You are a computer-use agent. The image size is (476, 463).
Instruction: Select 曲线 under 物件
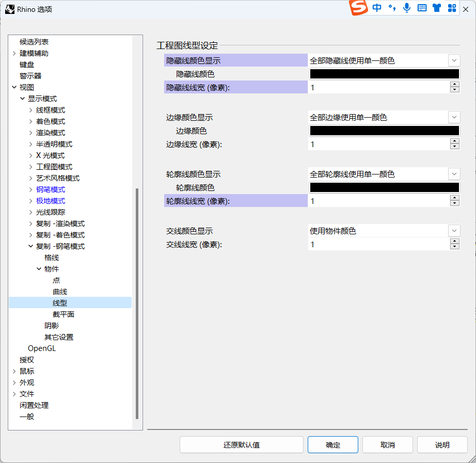[x=60, y=292]
